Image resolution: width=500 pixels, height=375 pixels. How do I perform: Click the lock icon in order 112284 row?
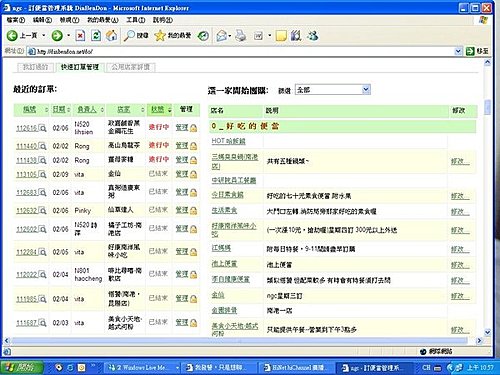[x=194, y=252]
